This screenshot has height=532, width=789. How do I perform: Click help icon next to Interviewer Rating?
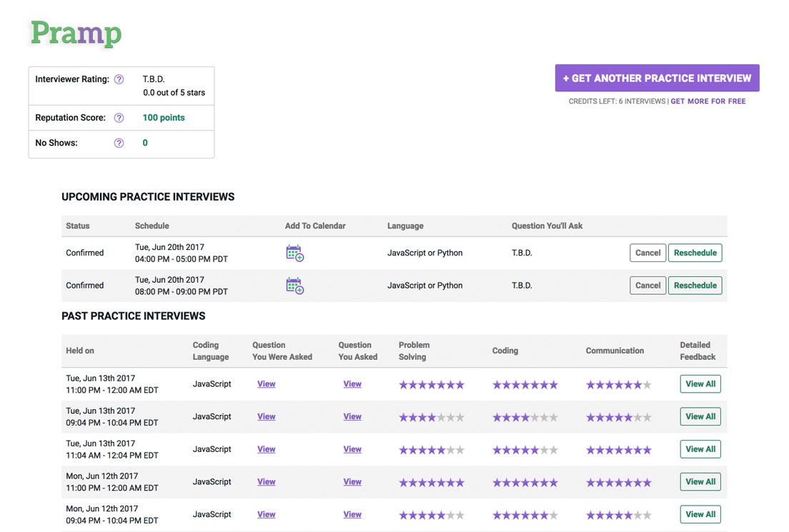[119, 79]
